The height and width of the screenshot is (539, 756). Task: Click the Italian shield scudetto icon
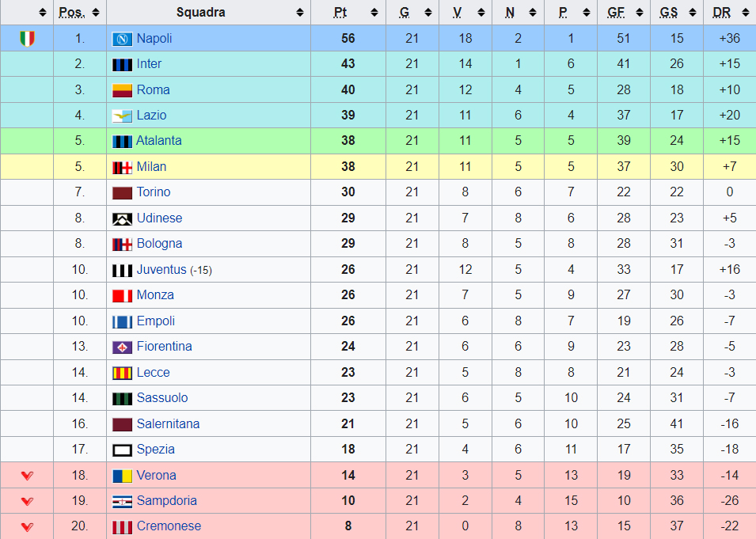[27, 39]
